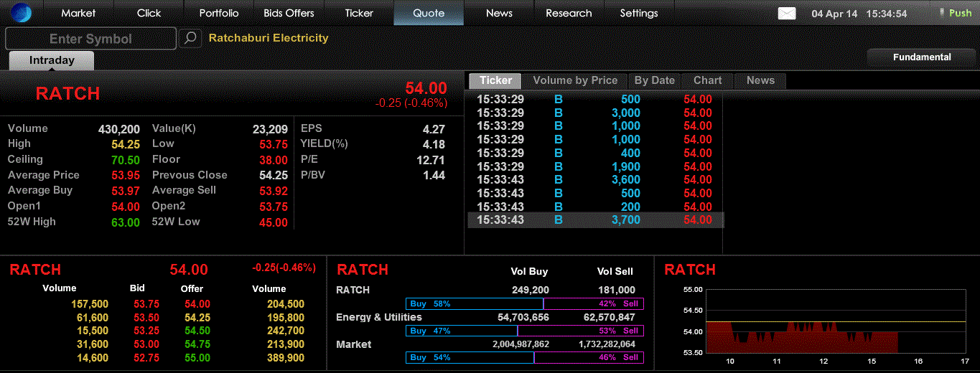The image size is (980, 373).
Task: Click offer price 55.00
Action: tap(197, 358)
